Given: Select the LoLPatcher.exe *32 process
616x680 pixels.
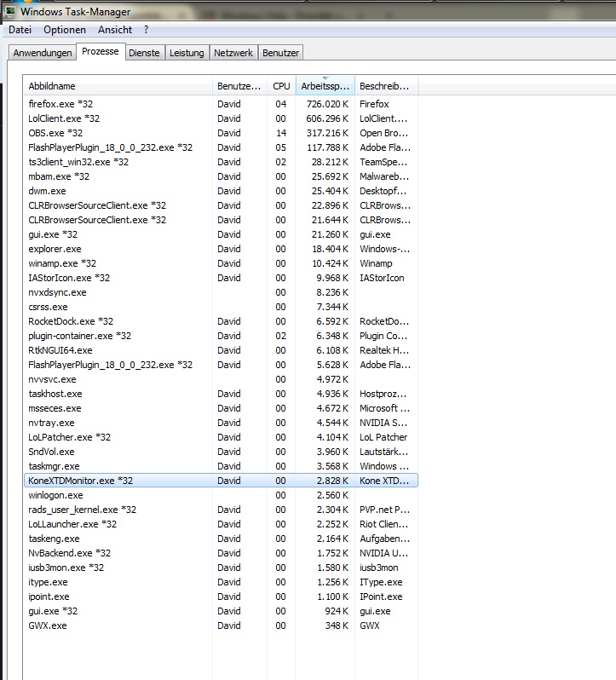Looking at the screenshot, I should tap(221, 437).
